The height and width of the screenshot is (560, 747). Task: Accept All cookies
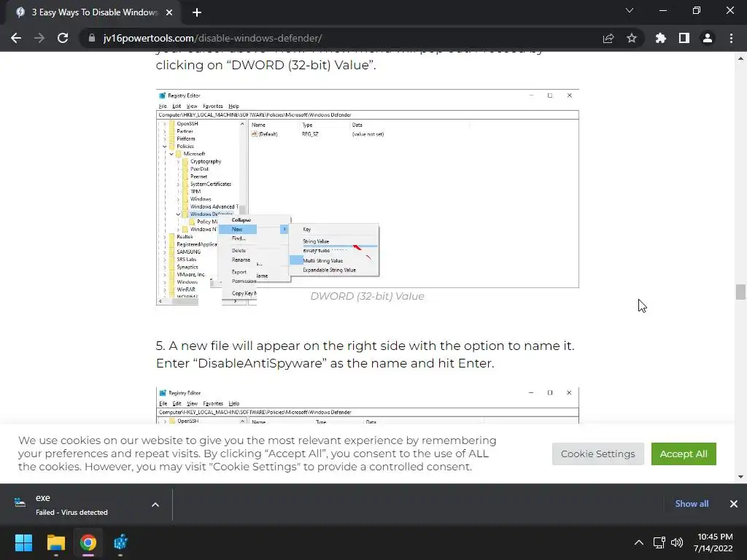point(684,454)
